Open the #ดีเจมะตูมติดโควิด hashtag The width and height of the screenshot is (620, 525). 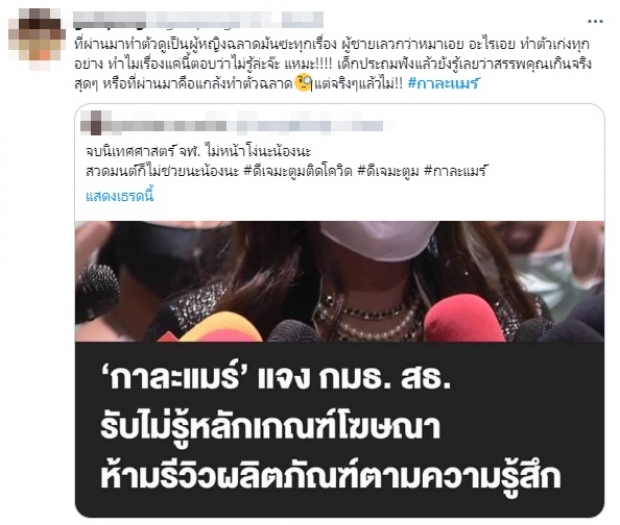[298, 171]
